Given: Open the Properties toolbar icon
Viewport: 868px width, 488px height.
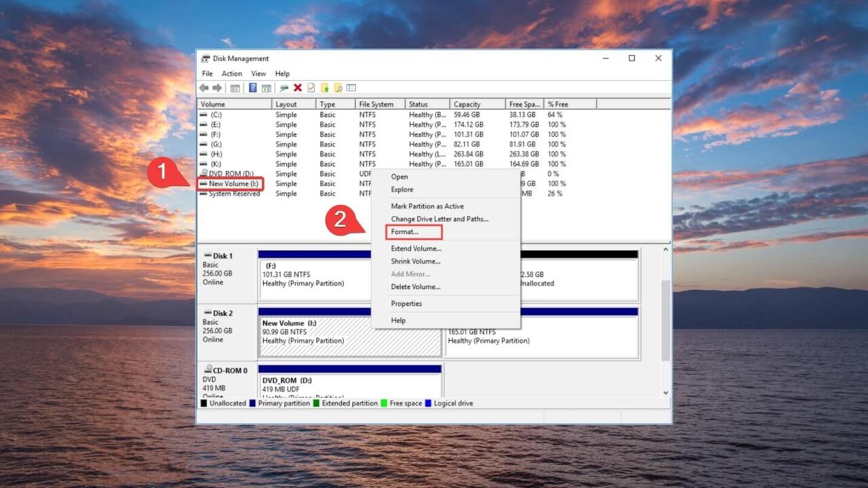Looking at the screenshot, I should [351, 88].
